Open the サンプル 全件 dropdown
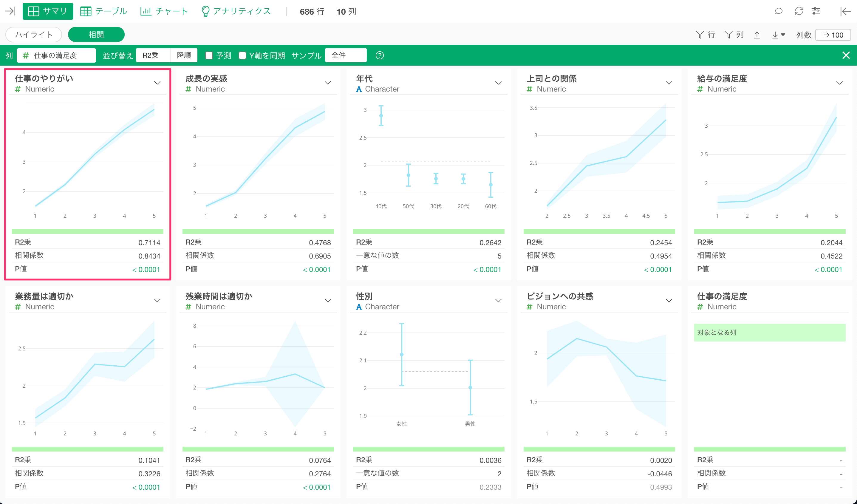 (346, 55)
